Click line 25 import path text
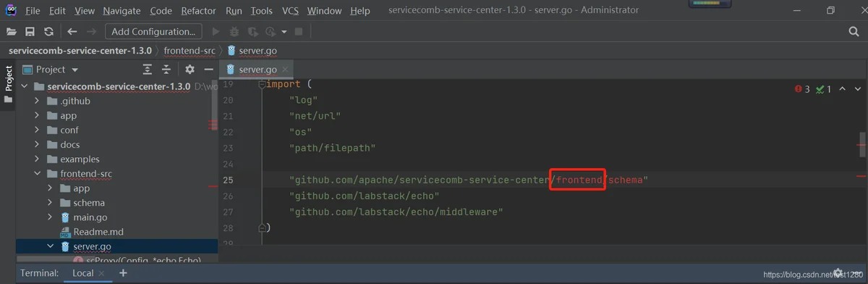The width and height of the screenshot is (868, 284). pos(469,179)
